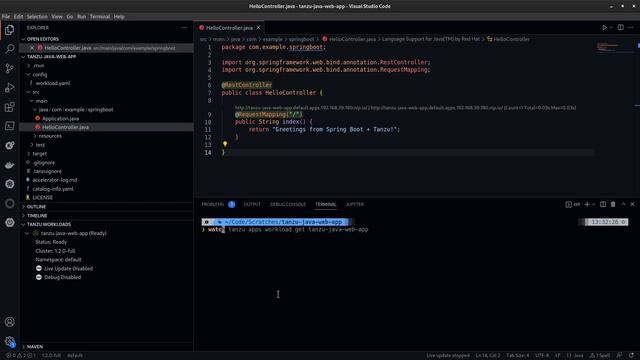Viewport: 640px width, 360px height.
Task: Open the Terminal menu
Action: [x=100, y=17]
